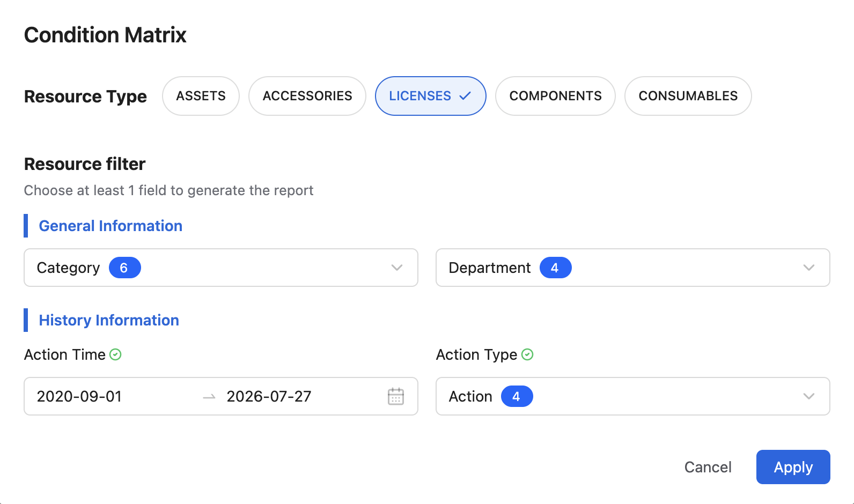Click the Resource Type label

pos(85,96)
